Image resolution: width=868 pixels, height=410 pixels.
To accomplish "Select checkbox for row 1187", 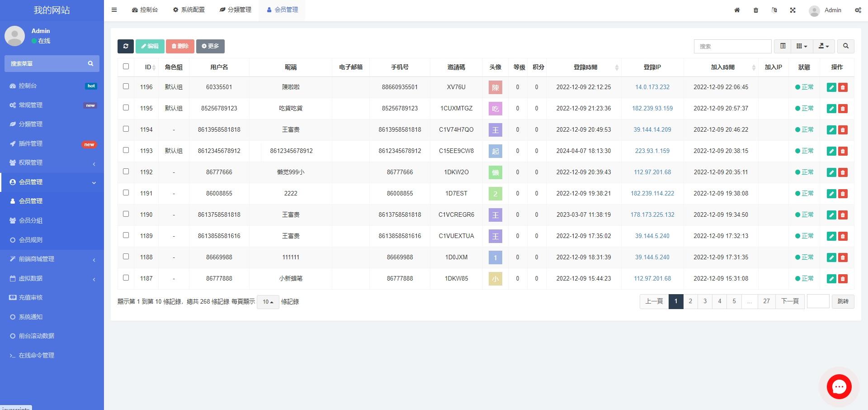I will [x=126, y=278].
